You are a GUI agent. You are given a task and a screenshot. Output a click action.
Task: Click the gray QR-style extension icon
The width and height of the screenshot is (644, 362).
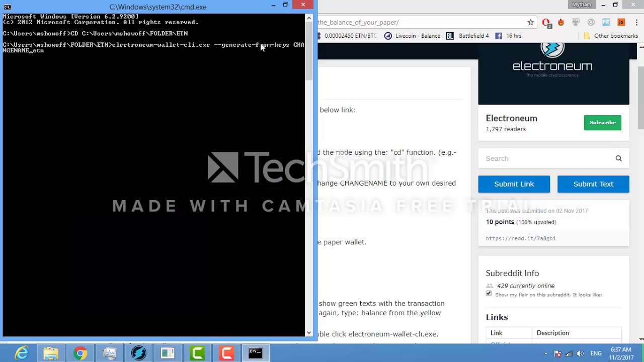pos(576,22)
